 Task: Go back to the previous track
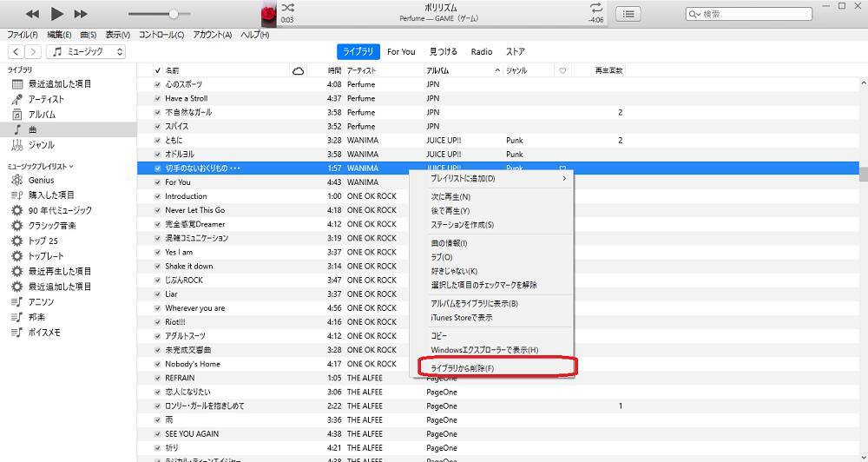(x=32, y=14)
